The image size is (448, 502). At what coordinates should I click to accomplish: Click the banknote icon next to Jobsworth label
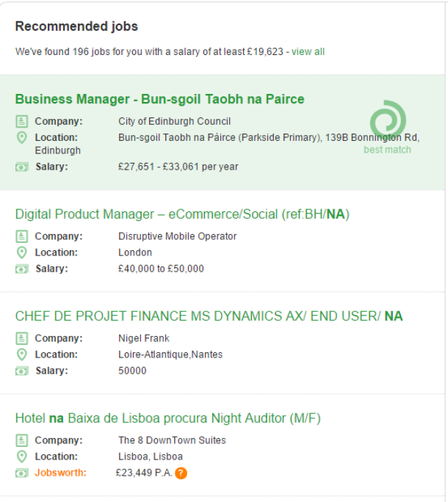pyautogui.click(x=22, y=473)
